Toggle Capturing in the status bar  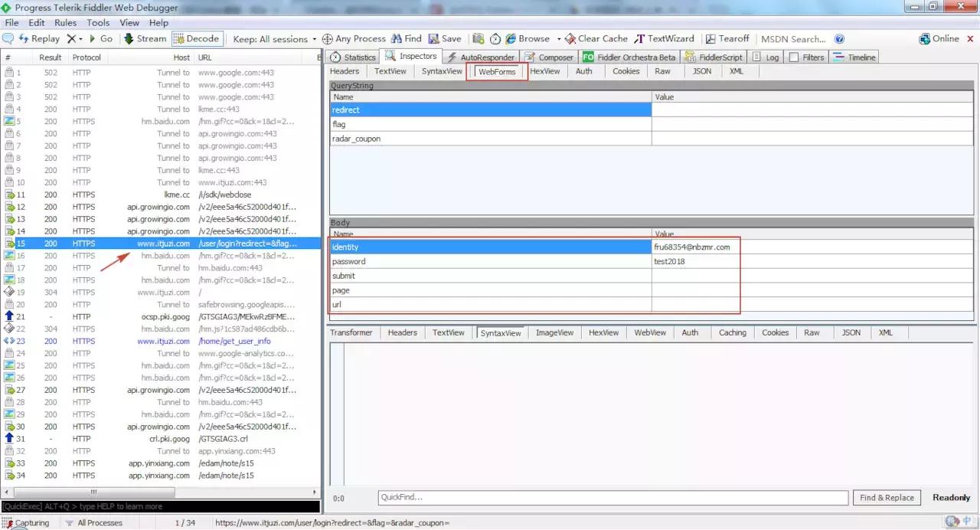(x=26, y=523)
